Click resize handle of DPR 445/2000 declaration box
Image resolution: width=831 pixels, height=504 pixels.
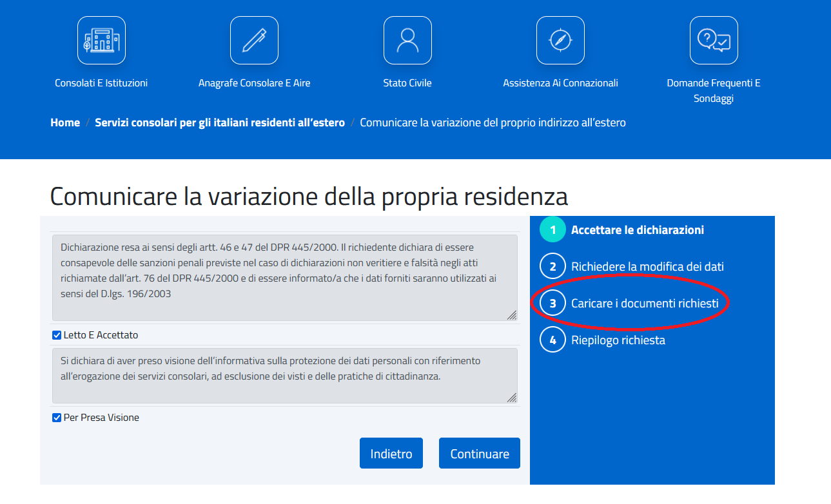512,315
